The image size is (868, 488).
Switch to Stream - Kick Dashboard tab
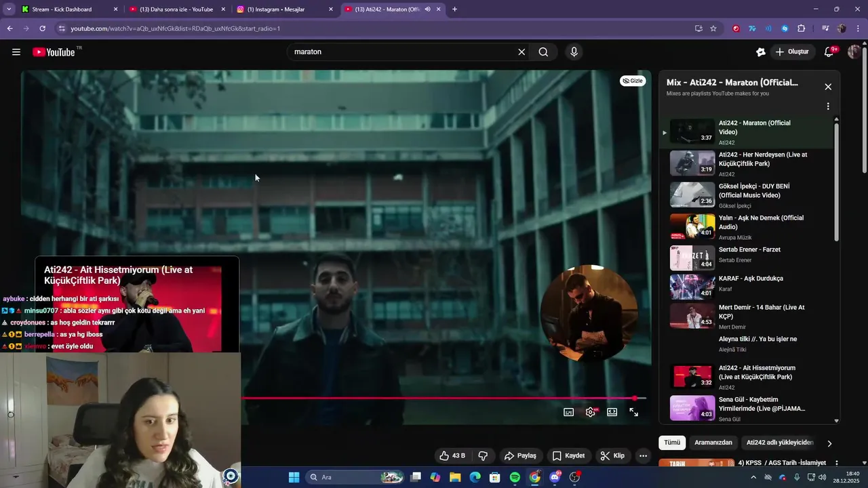[71, 9]
